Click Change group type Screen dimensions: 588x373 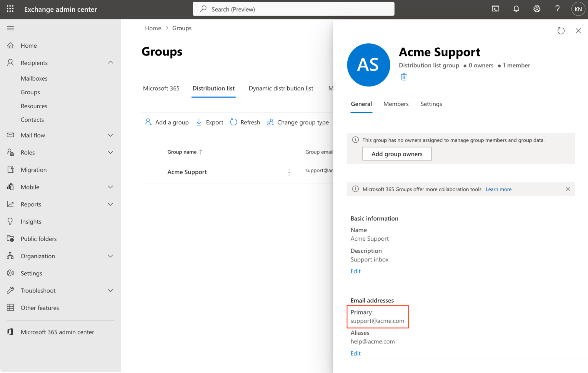tap(298, 122)
